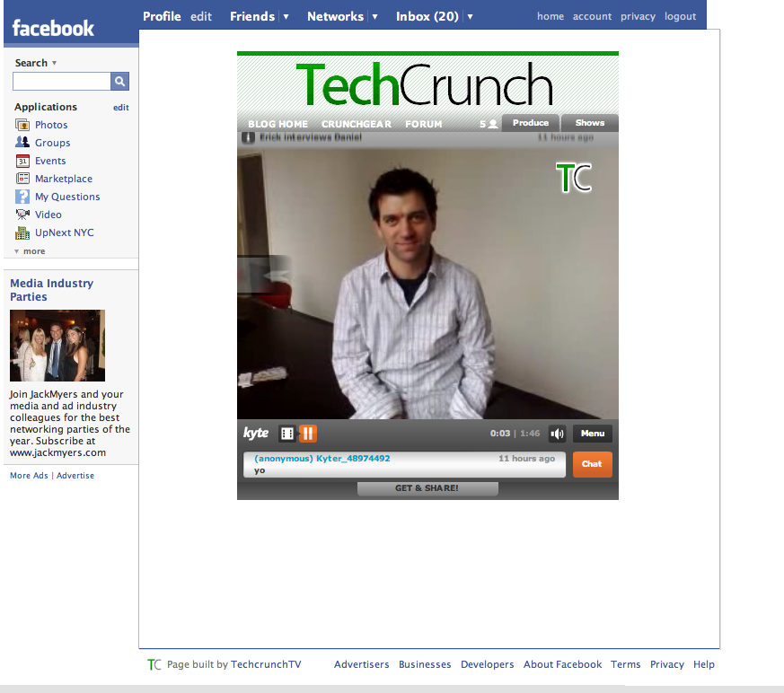Open the Search options dropdown arrow
784x693 pixels.
(55, 63)
